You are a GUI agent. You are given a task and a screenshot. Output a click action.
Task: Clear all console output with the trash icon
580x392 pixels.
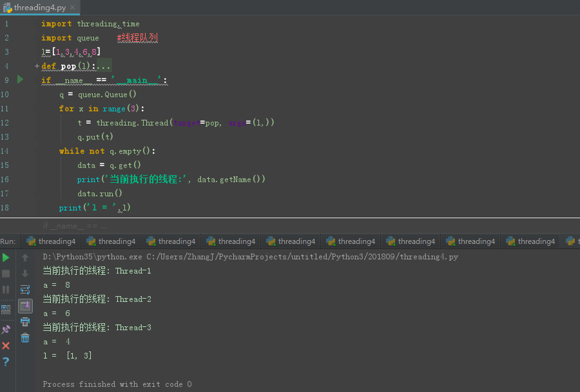[x=25, y=338]
